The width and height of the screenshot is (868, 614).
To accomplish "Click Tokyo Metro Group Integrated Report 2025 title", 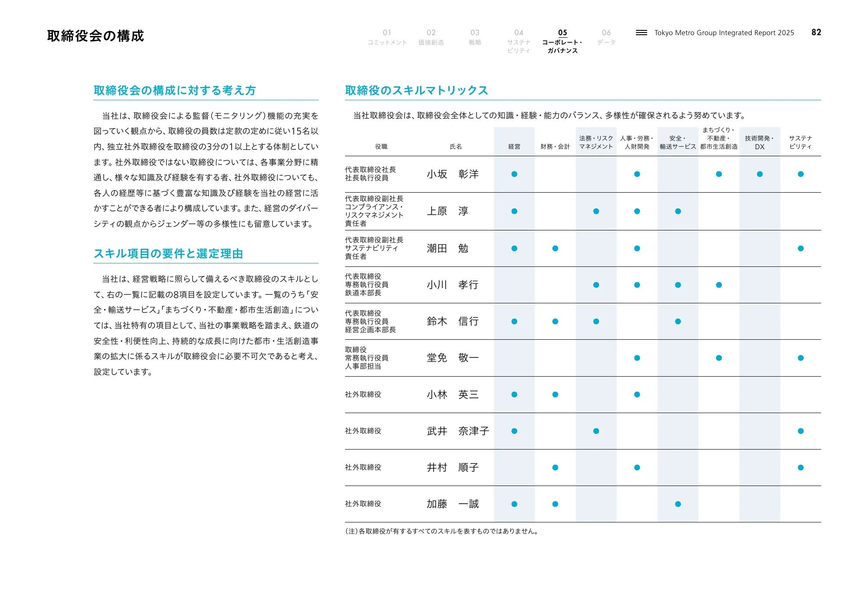I will pos(724,33).
